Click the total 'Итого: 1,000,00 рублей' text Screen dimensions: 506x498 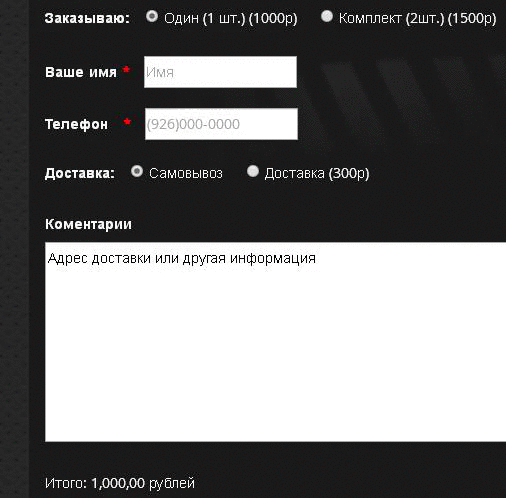coord(120,483)
